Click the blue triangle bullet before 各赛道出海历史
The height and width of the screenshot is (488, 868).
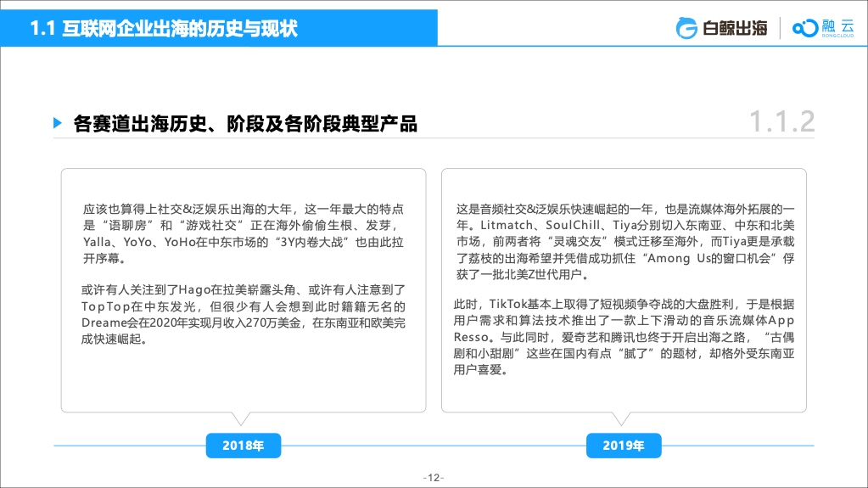pyautogui.click(x=58, y=123)
